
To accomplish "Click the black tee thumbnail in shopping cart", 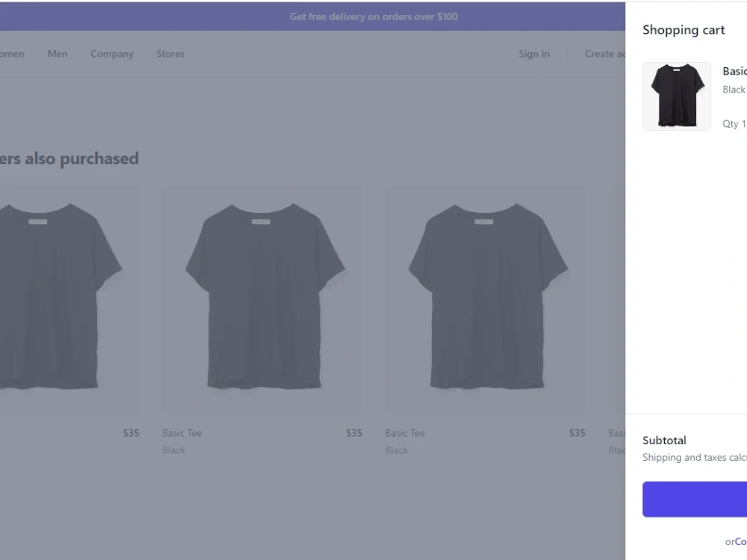I will (x=677, y=96).
